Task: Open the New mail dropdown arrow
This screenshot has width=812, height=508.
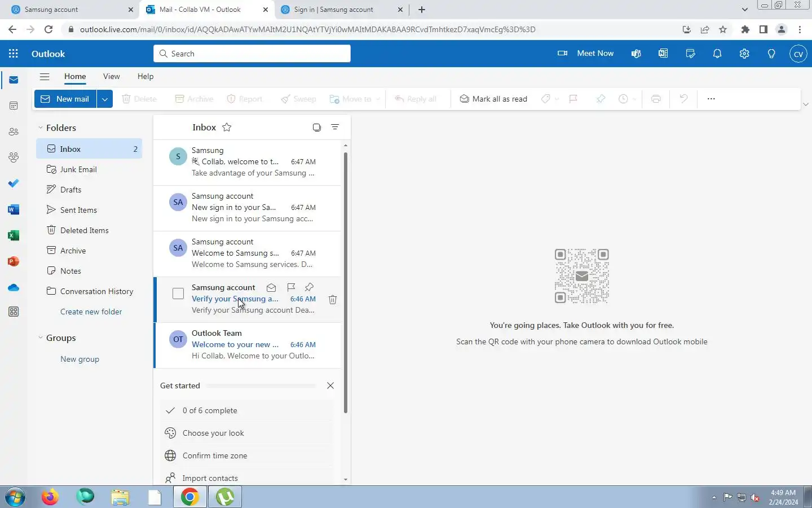Action: tap(104, 99)
